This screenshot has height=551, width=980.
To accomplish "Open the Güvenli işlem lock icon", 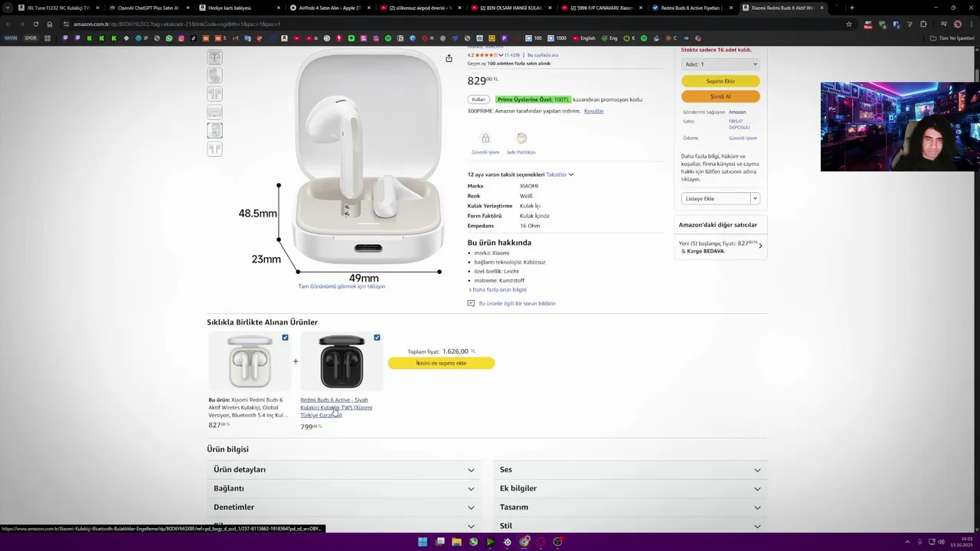I will [x=485, y=139].
